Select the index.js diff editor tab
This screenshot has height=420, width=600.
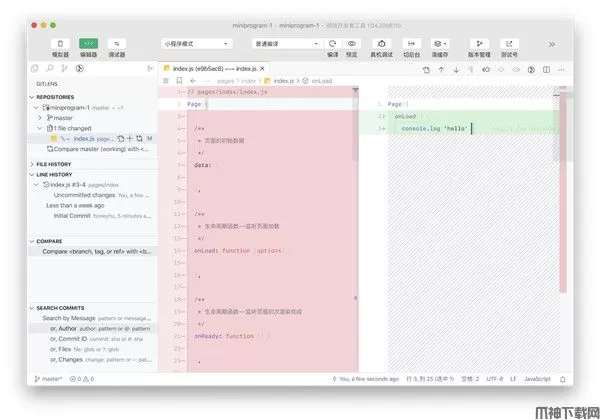(215, 68)
